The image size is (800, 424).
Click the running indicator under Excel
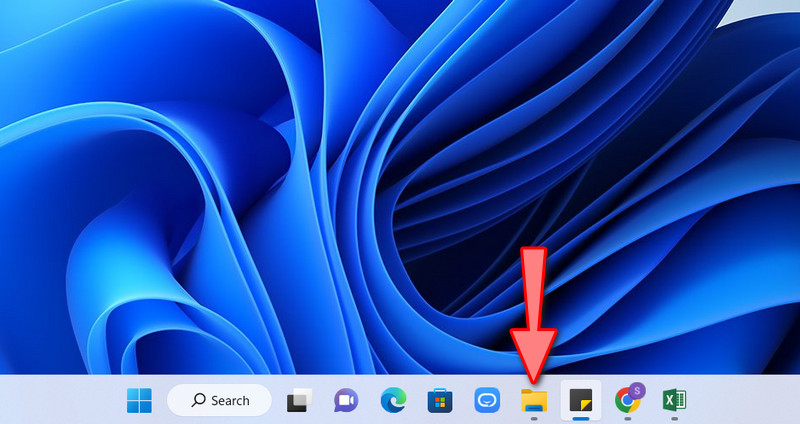[x=674, y=418]
